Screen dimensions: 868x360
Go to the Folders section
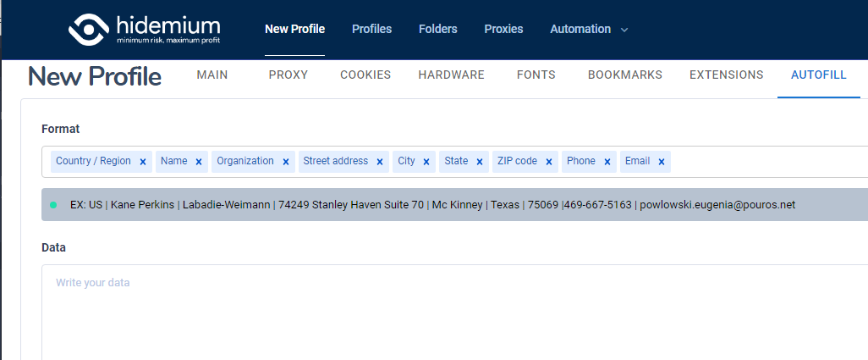pos(437,29)
